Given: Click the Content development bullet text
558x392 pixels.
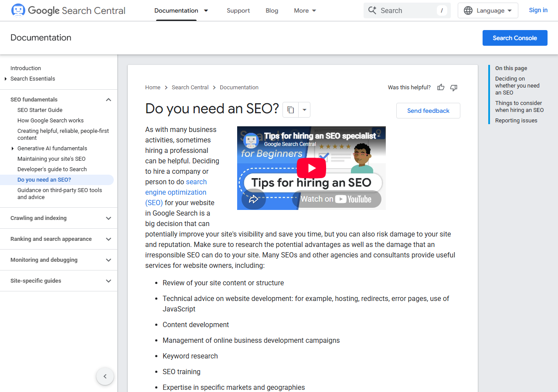Looking at the screenshot, I should [x=196, y=325].
